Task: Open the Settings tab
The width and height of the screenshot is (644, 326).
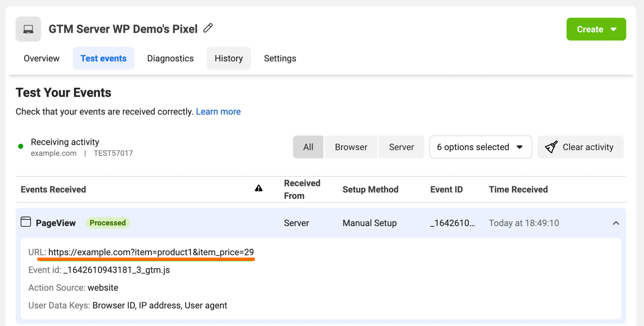Action: [x=280, y=58]
